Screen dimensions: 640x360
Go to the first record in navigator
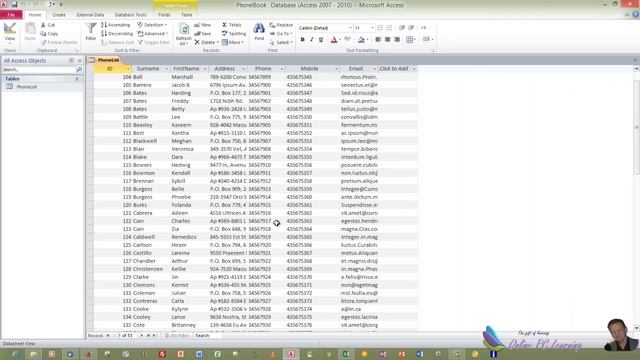108,336
